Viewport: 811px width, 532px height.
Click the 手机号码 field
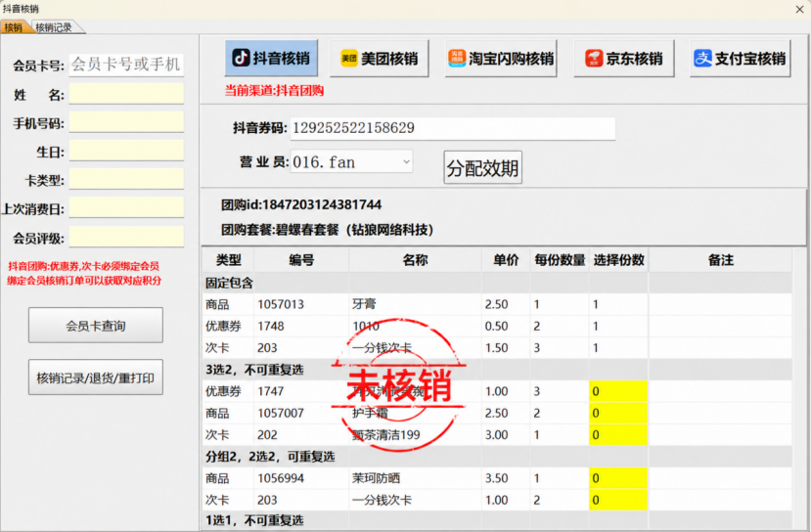(x=126, y=122)
